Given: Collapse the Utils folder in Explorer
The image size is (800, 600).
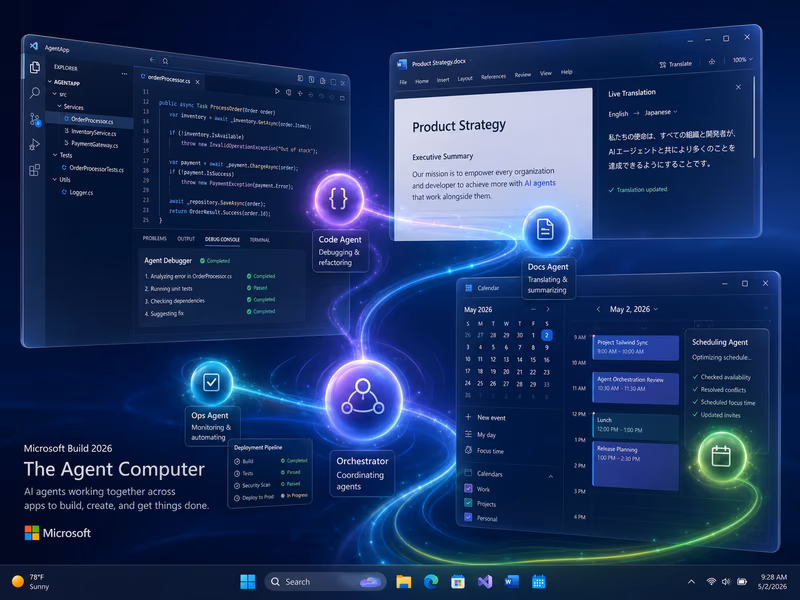Looking at the screenshot, I should pos(55,179).
